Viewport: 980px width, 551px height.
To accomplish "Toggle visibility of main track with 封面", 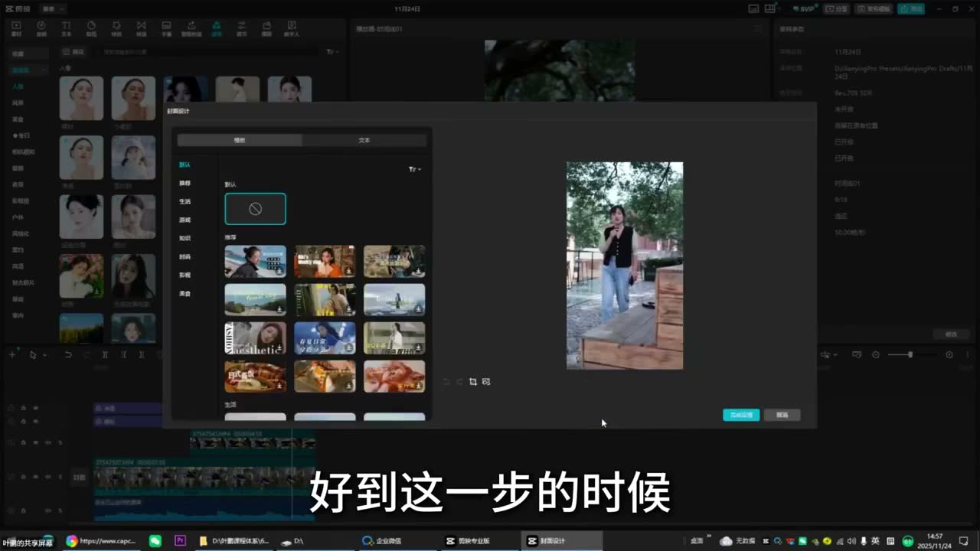I will click(35, 476).
